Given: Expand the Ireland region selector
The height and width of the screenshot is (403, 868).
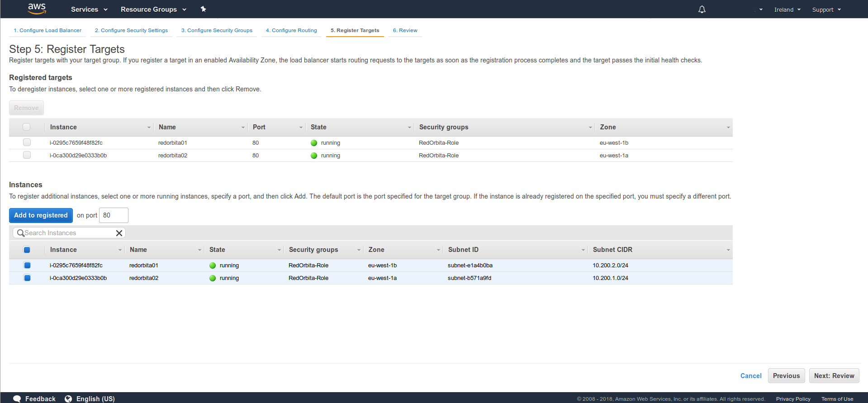Looking at the screenshot, I should coord(787,9).
